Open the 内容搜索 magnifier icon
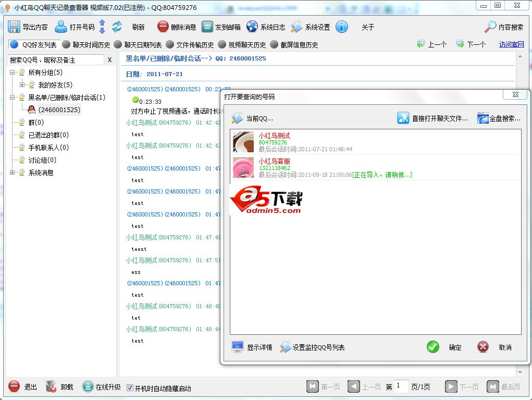This screenshot has height=400, width=532. pyautogui.click(x=490, y=27)
